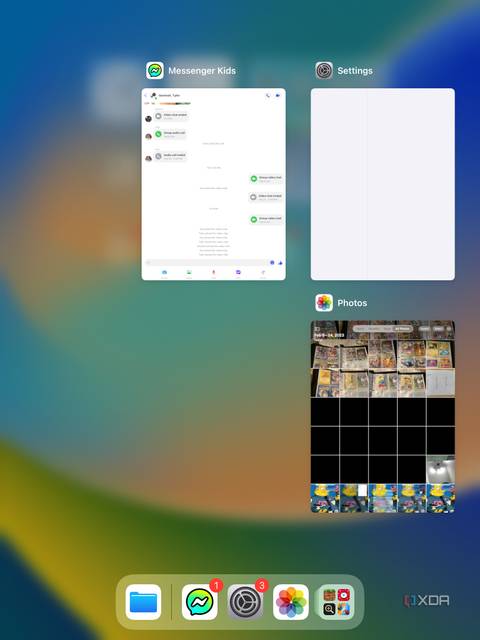Image resolution: width=480 pixels, height=640 pixels.
Task: Tap the green picture icon in Messenger Kids toolbar
Action: pos(189,273)
